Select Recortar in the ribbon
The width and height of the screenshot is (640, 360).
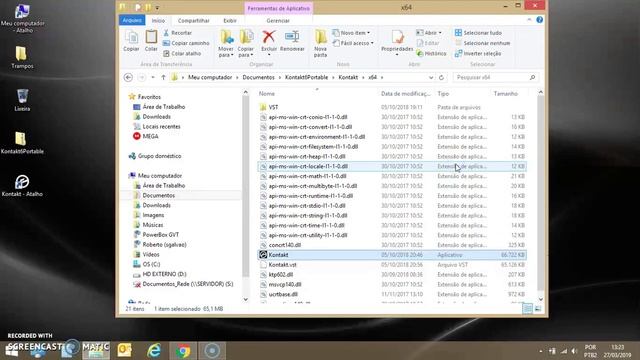177,33
